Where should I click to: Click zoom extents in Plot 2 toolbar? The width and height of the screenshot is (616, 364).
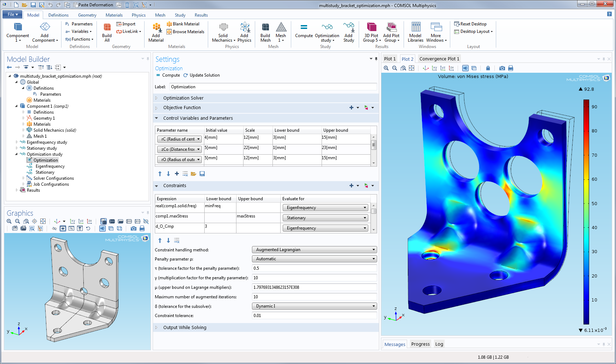click(x=411, y=68)
